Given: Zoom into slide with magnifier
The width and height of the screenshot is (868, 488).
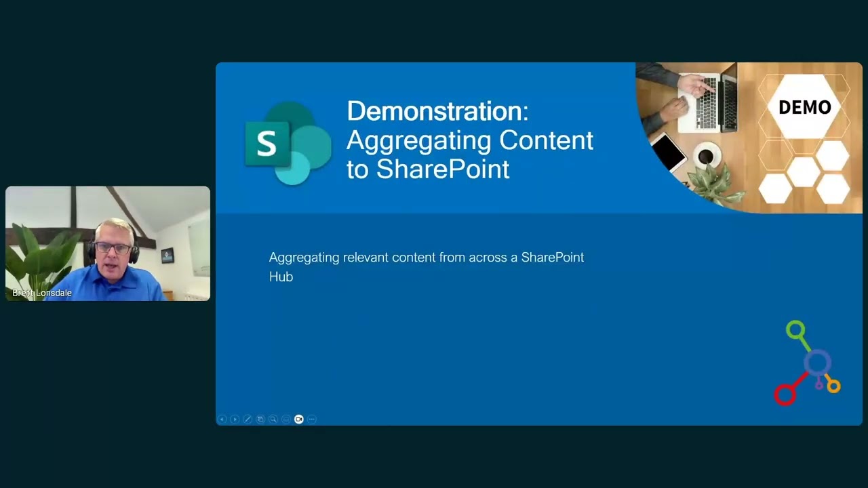Looking at the screenshot, I should click(x=273, y=420).
